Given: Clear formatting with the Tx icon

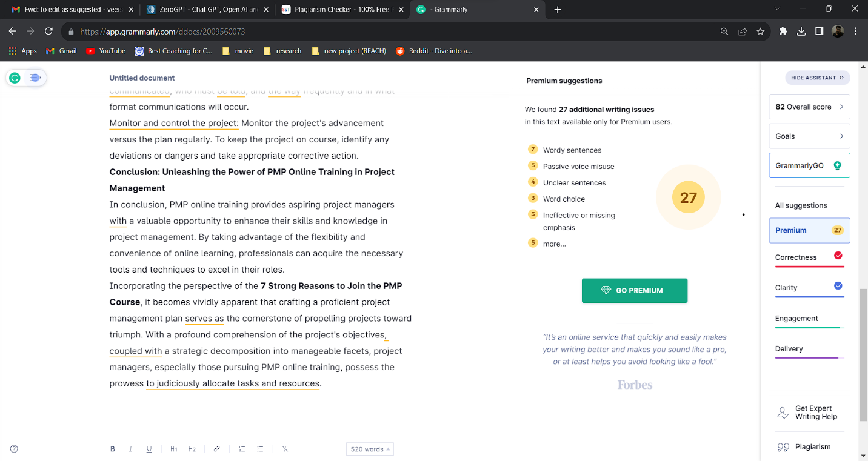Looking at the screenshot, I should coord(285,449).
